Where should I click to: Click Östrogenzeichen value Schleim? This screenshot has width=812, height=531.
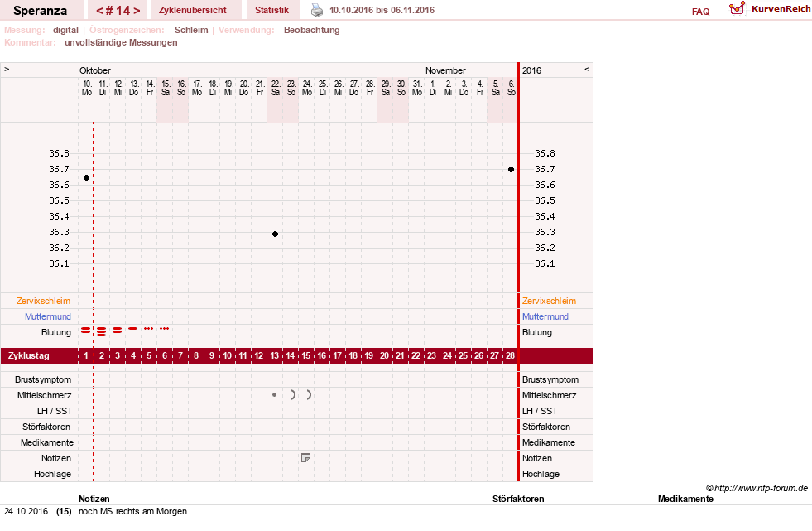pos(191,30)
